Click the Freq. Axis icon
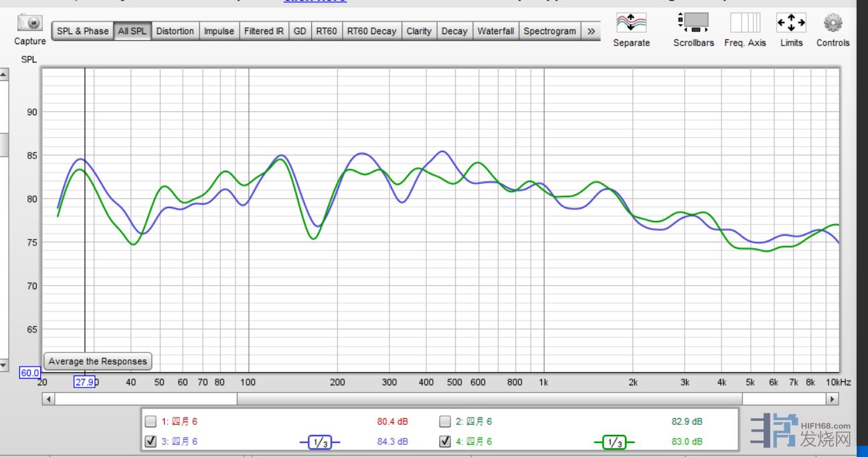This screenshot has height=457, width=868. point(745,23)
